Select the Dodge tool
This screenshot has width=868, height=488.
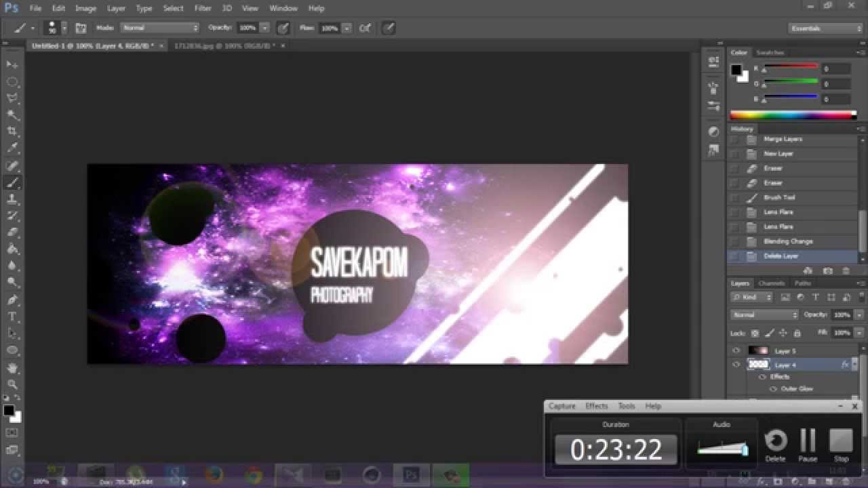12,283
